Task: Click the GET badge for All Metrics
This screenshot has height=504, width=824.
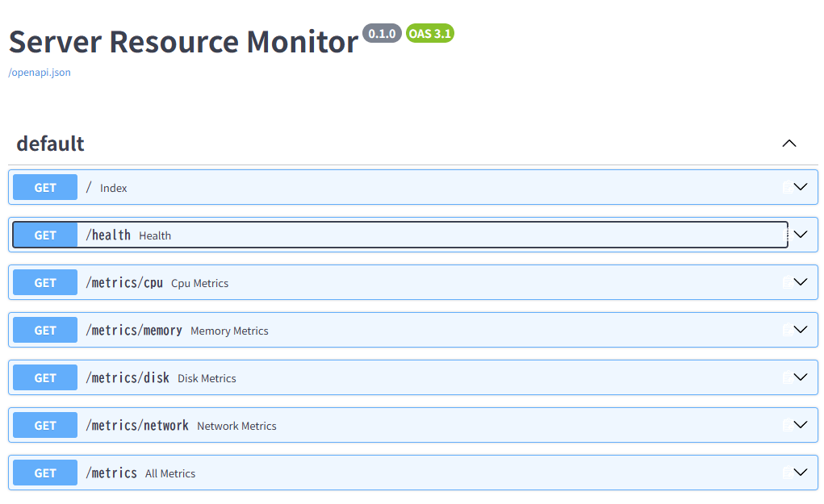Action: coord(45,473)
